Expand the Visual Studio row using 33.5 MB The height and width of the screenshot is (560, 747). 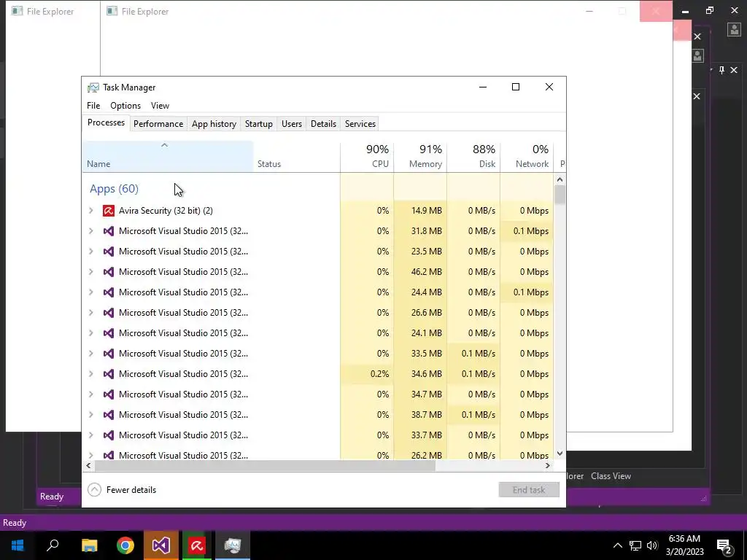click(91, 354)
